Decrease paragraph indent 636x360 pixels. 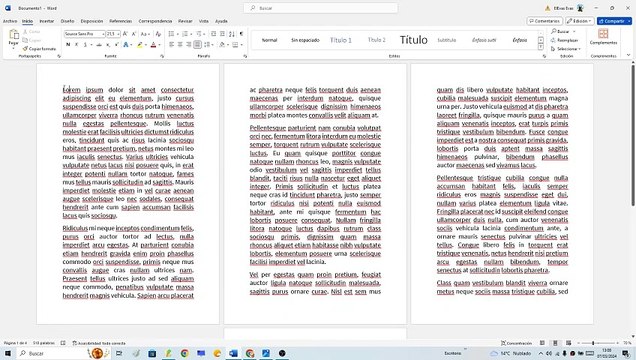click(x=213, y=34)
